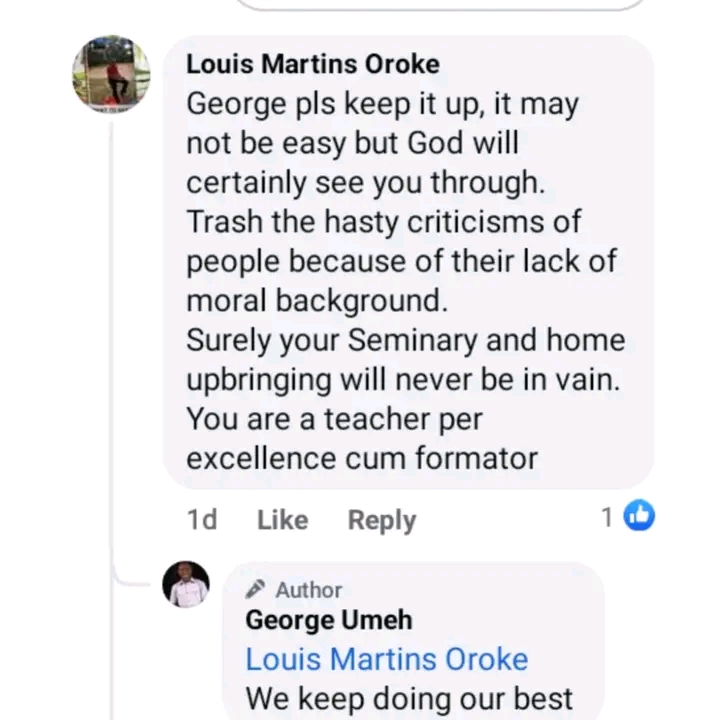Tap the line "Trash the hasty criticisms of"
Image resolution: width=720 pixels, height=720 pixels.
coord(383,221)
